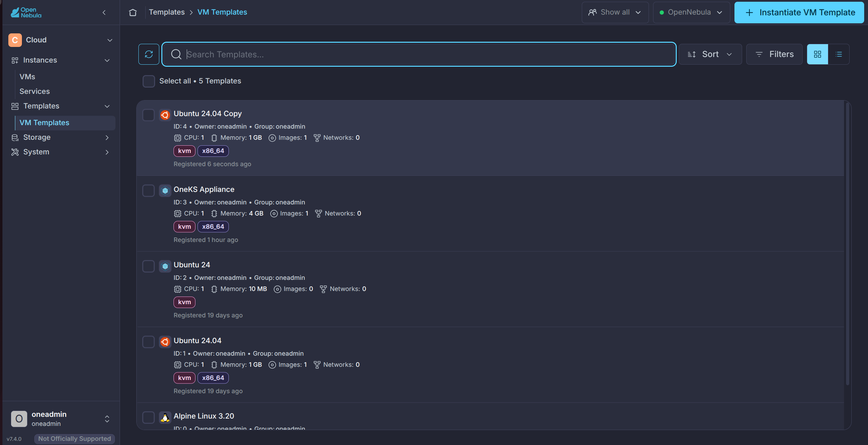The height and width of the screenshot is (445, 868).
Task: Click the System tools icon
Action: [15, 152]
